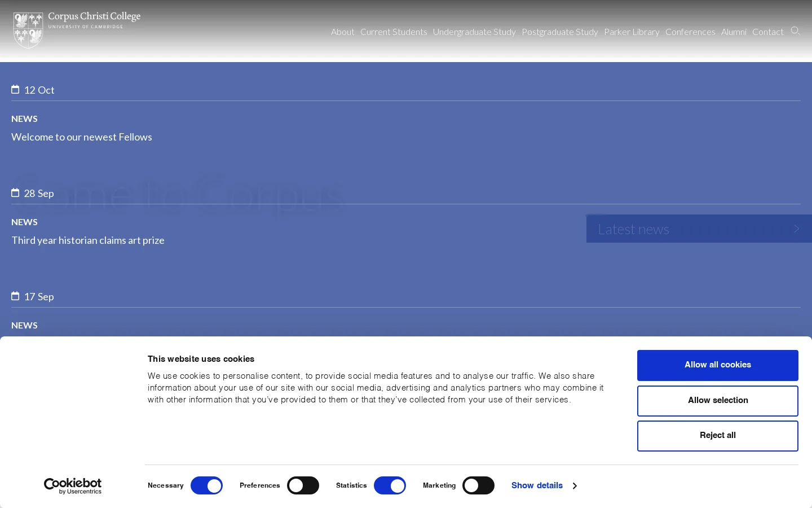Enable the Marketing cookies switch
The width and height of the screenshot is (812, 508).
478,485
